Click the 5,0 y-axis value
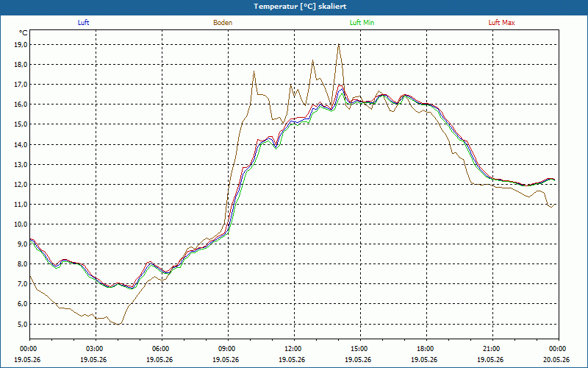 coord(22,324)
